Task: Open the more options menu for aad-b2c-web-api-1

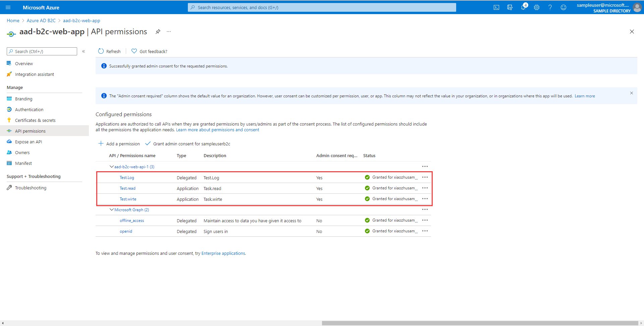Action: 425,167
